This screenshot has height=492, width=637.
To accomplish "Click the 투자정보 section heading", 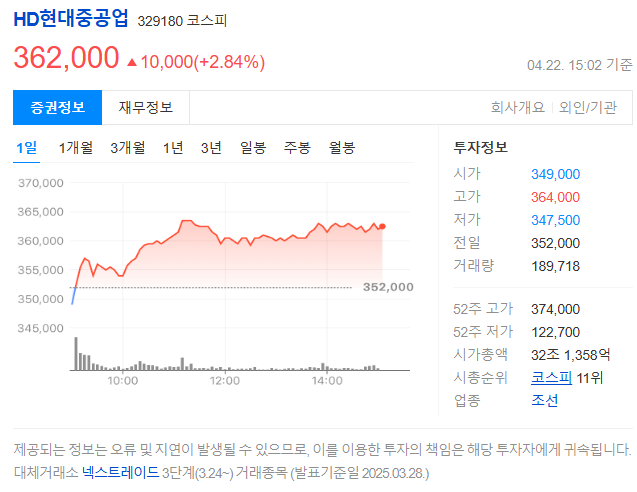I will click(481, 147).
